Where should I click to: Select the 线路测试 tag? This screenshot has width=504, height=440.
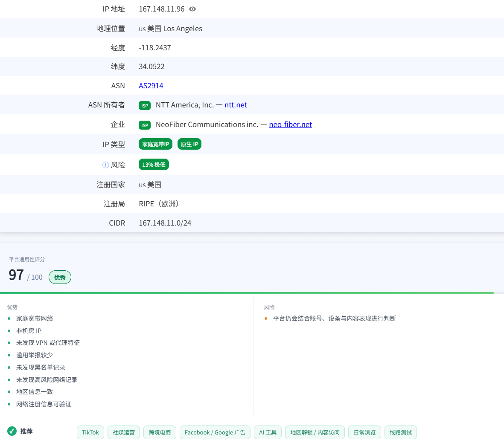[x=401, y=432]
